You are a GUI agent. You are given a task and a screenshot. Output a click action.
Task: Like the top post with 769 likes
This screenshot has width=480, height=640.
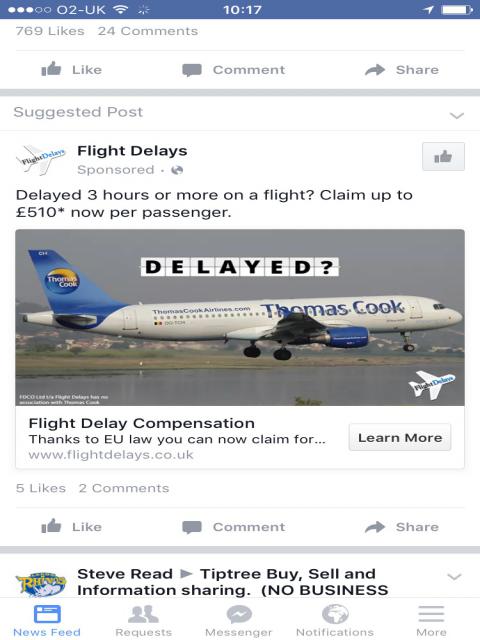coord(72,69)
